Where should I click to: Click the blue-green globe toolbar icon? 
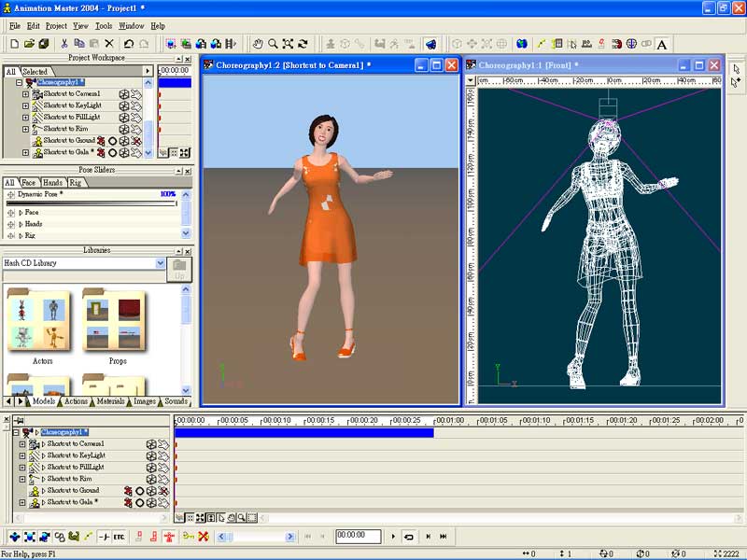tap(522, 44)
